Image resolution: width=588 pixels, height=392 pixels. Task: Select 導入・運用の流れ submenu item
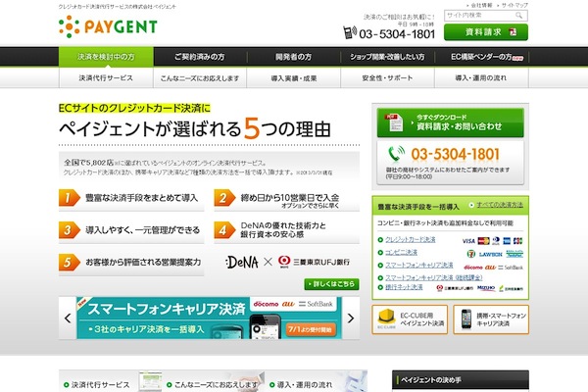[x=481, y=78]
